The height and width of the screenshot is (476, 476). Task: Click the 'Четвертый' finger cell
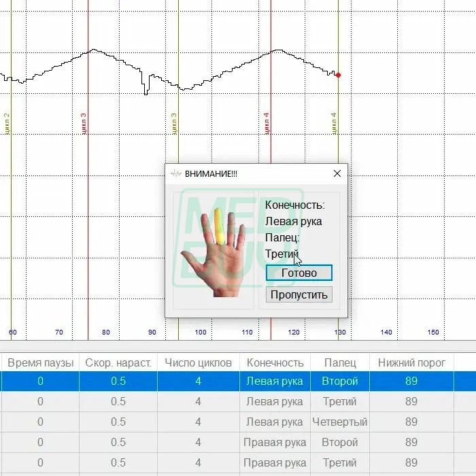coord(340,422)
